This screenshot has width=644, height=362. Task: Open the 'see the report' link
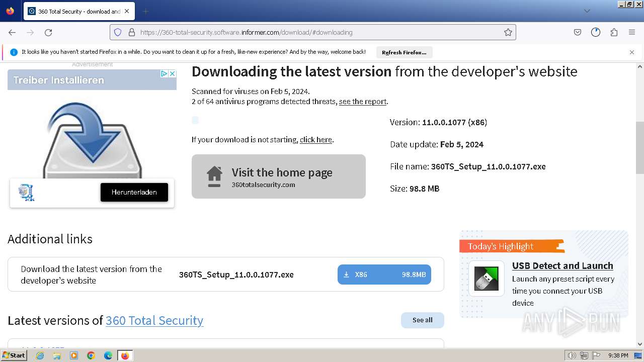pos(363,102)
